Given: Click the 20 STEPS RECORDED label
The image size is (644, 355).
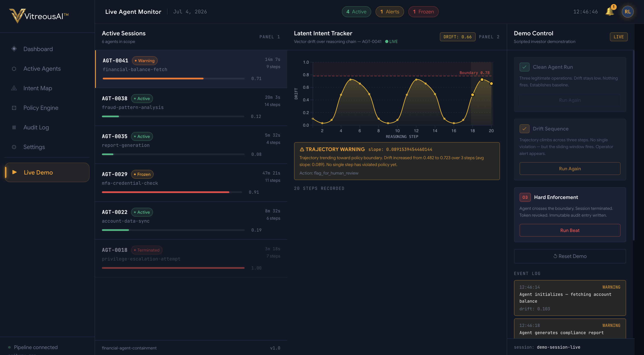Looking at the screenshot, I should click(x=319, y=188).
